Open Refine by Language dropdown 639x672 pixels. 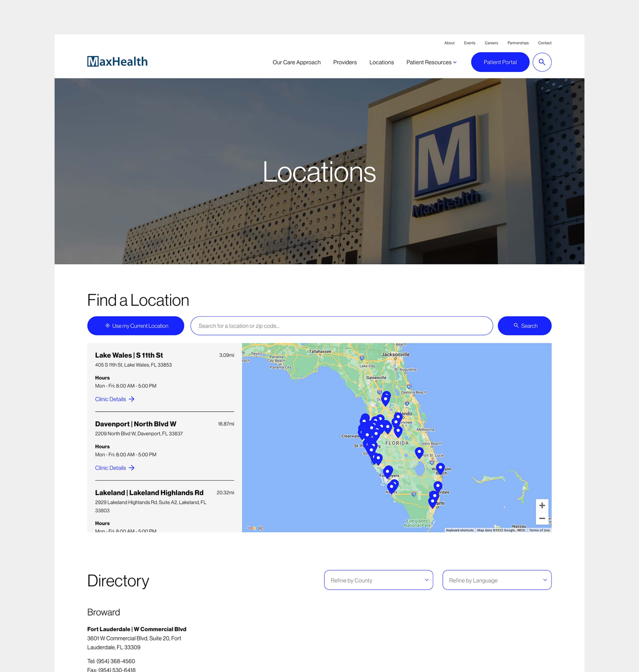[497, 580]
